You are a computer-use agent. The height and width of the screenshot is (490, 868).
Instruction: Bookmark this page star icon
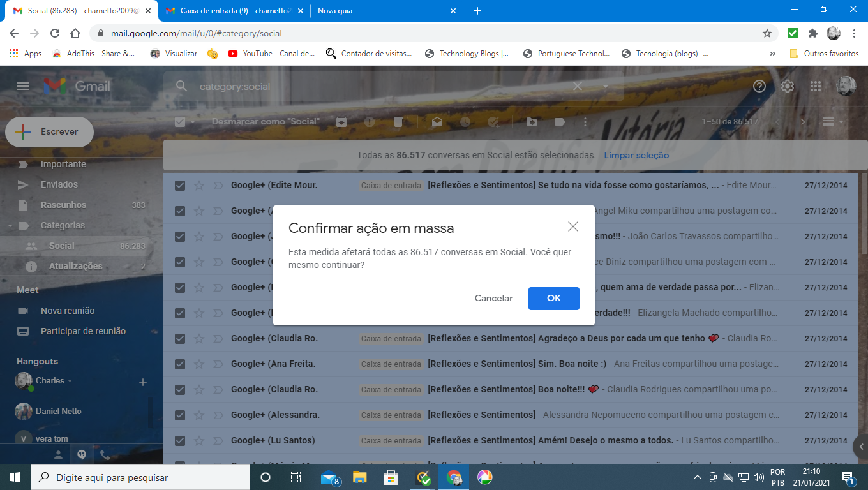(x=767, y=33)
